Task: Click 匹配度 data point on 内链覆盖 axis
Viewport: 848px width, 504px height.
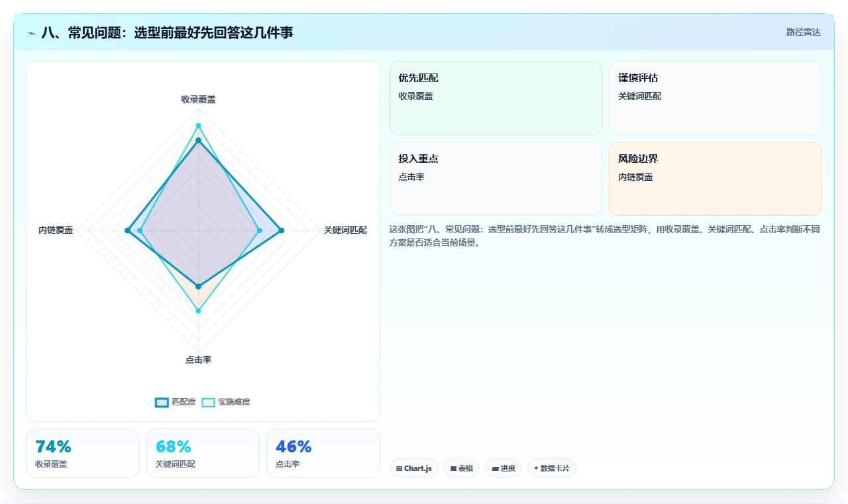Action: pos(127,230)
